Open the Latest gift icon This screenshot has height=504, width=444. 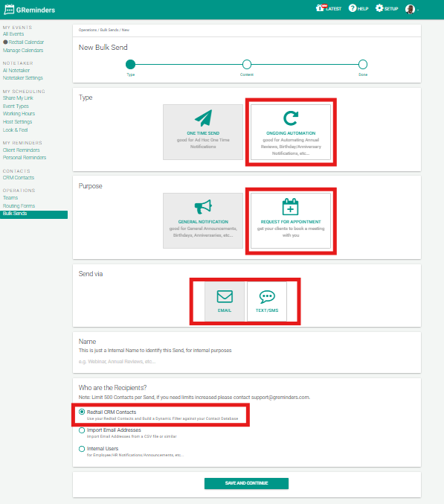coord(320,8)
